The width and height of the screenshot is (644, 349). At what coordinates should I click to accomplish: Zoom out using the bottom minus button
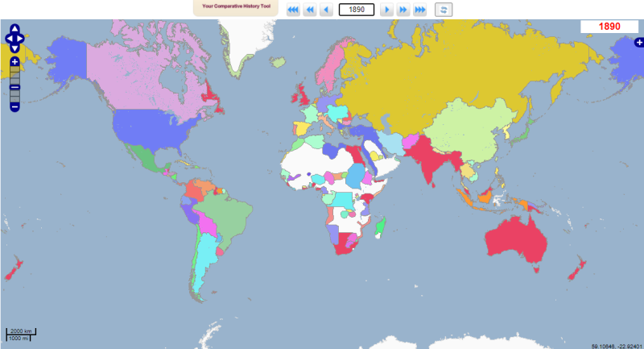pyautogui.click(x=14, y=107)
